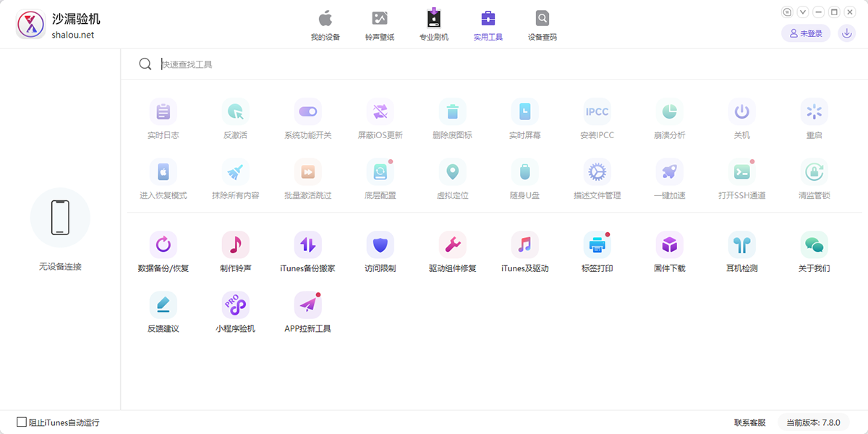
Task: Switch to the 实用工具 tab
Action: tap(488, 25)
